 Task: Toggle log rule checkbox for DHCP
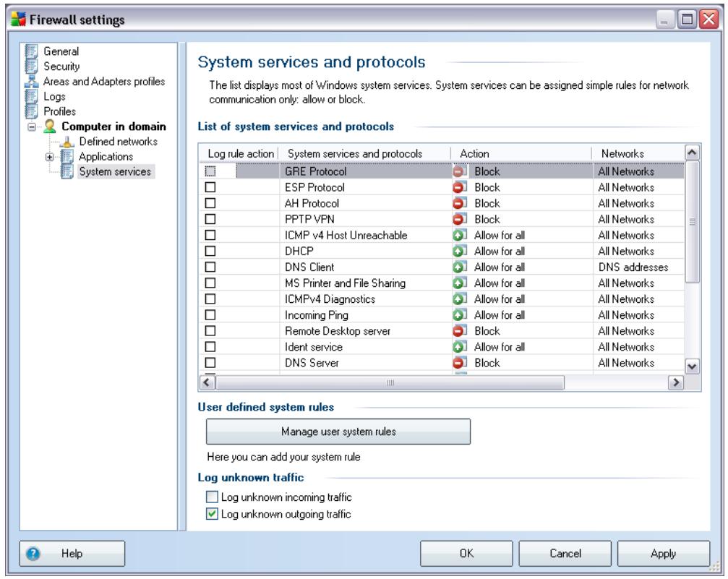210,252
